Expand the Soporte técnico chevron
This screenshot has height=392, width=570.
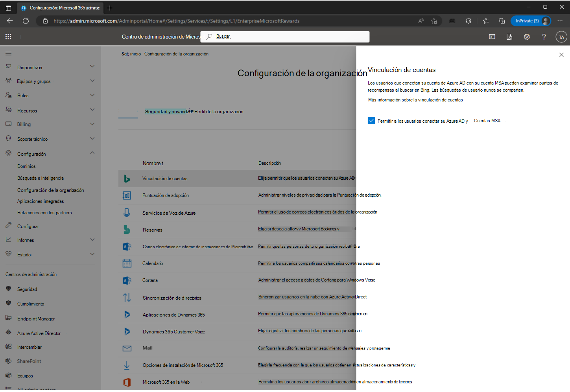(92, 138)
